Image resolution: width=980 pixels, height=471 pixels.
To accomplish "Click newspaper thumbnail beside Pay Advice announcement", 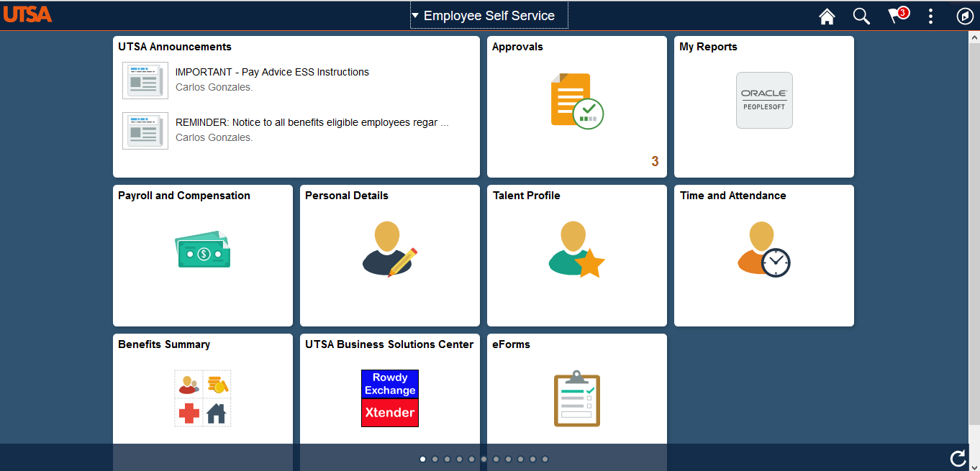I will pyautogui.click(x=145, y=81).
